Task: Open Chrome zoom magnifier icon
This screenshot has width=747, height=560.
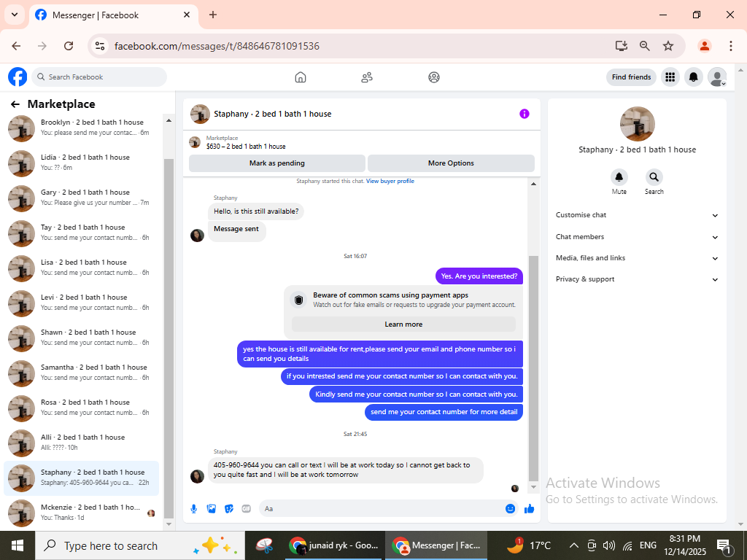Action: tap(645, 46)
